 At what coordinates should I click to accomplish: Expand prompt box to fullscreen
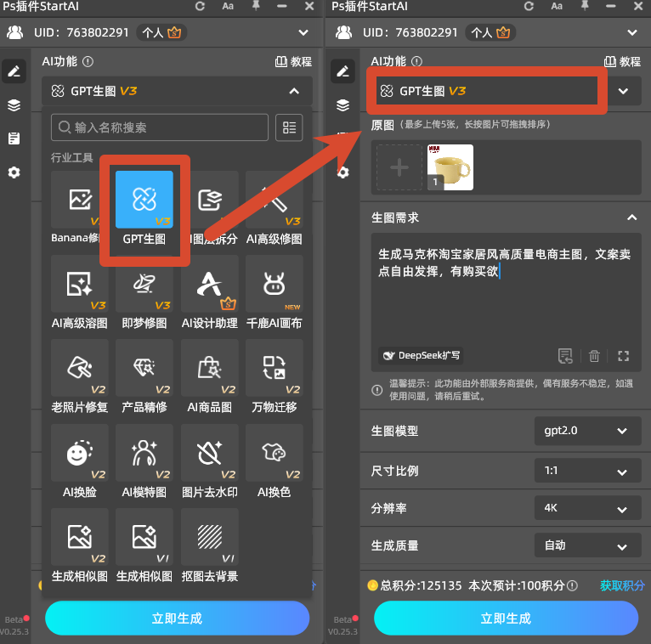(623, 356)
